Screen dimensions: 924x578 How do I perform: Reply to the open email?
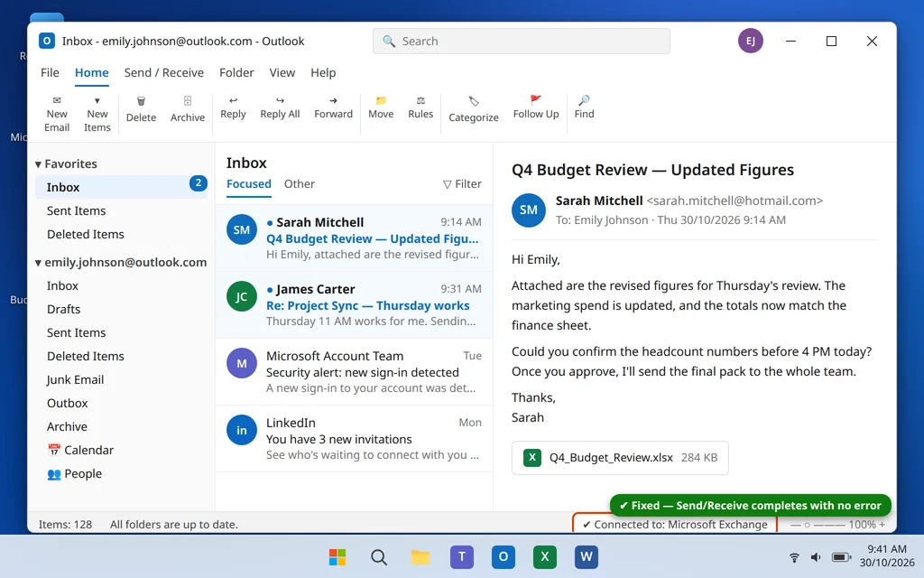click(x=233, y=108)
